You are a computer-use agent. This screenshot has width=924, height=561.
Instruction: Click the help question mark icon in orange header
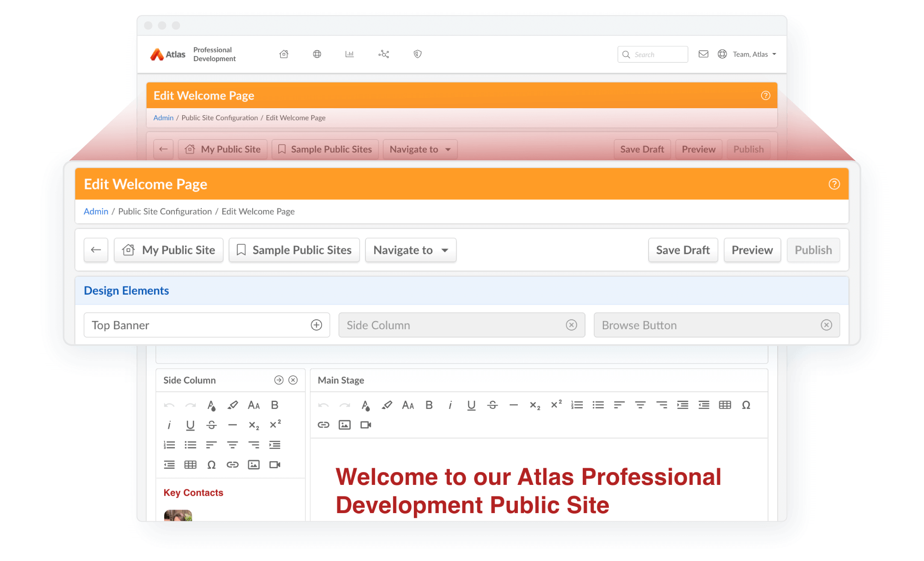[834, 184]
